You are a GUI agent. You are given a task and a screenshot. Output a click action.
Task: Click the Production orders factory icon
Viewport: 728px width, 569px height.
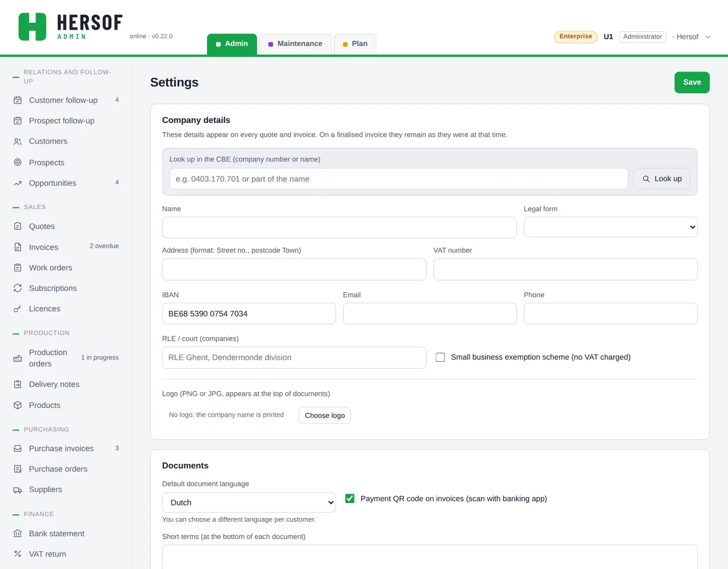pyautogui.click(x=18, y=358)
